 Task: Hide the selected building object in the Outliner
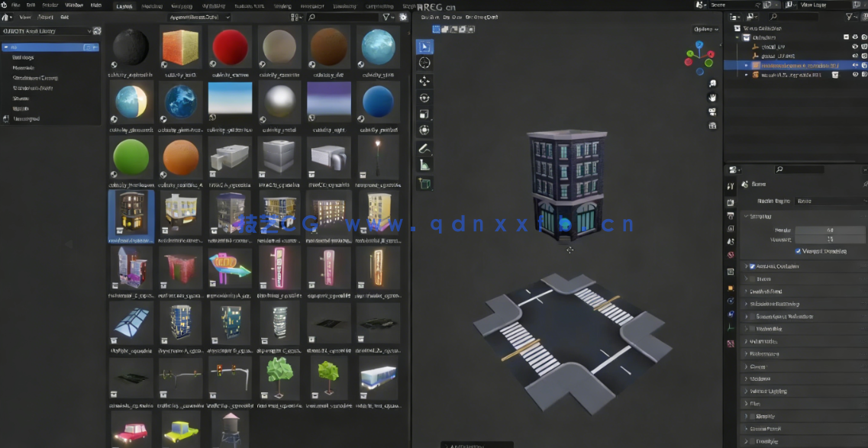click(x=856, y=65)
